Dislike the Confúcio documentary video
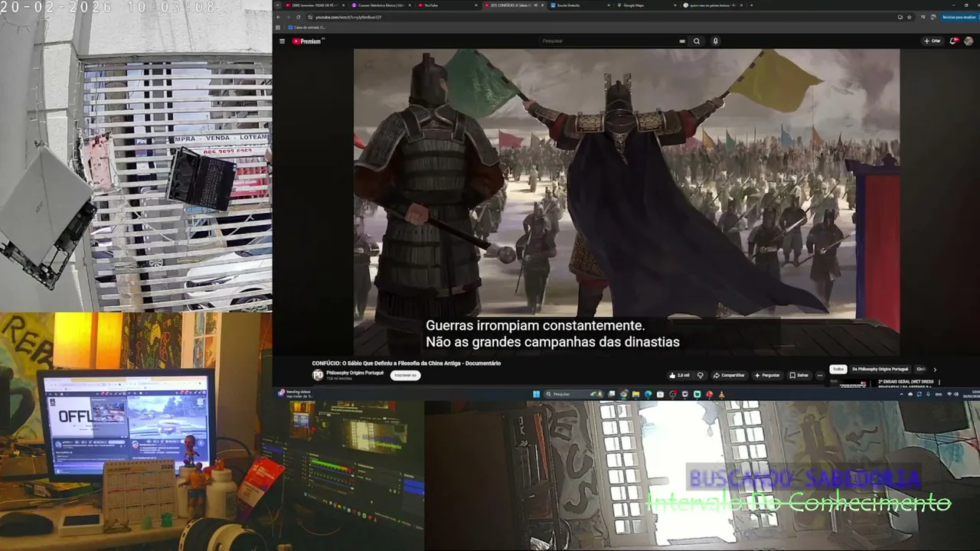The width and height of the screenshot is (980, 551). [x=700, y=375]
